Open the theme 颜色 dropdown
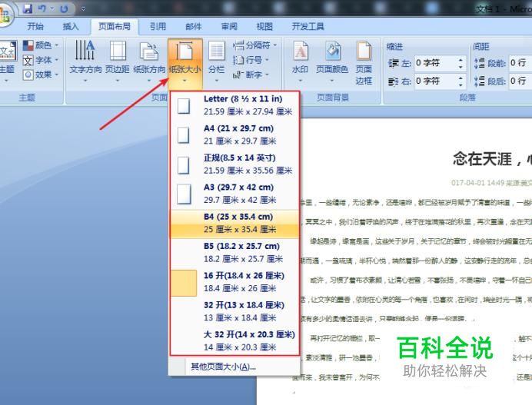 point(41,45)
